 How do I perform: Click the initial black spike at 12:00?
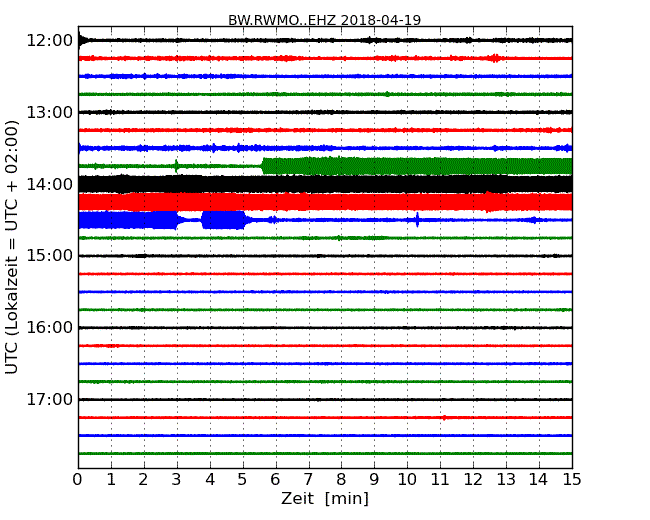point(82,40)
